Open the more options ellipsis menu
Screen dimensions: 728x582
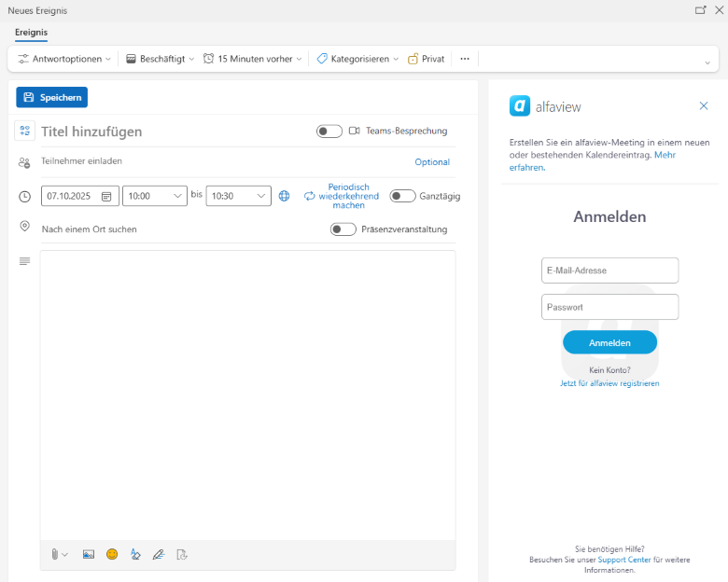point(465,59)
